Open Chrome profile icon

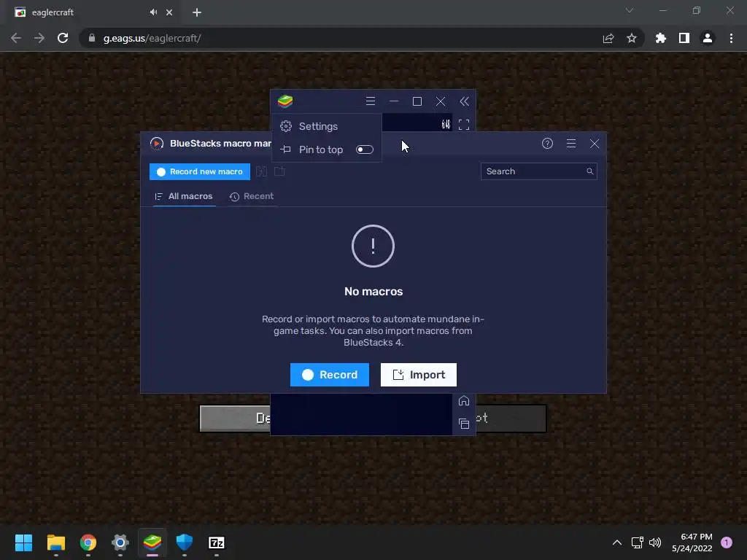[x=708, y=38]
